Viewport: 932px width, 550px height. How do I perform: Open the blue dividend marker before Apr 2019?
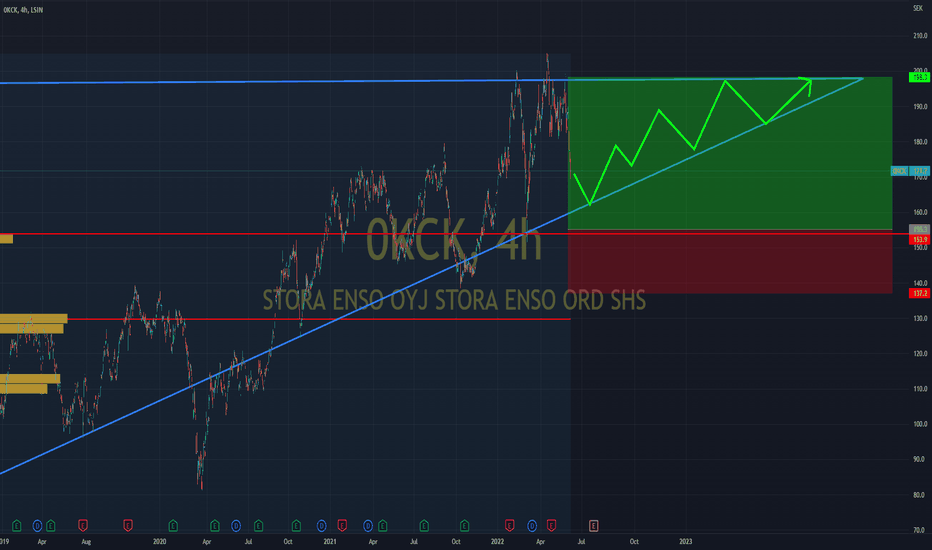tap(37, 526)
